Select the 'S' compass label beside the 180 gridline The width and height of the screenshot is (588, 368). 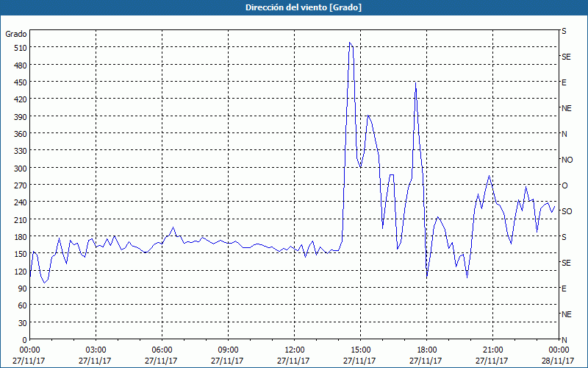pos(564,237)
